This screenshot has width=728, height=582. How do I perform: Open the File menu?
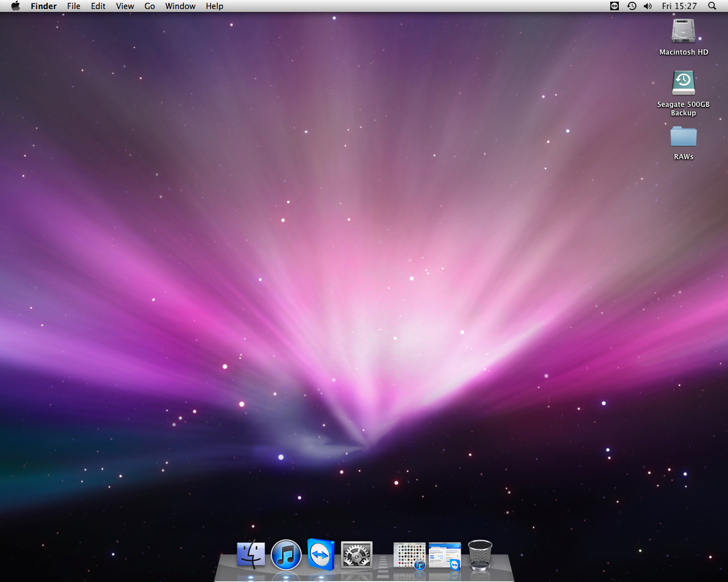tap(73, 6)
